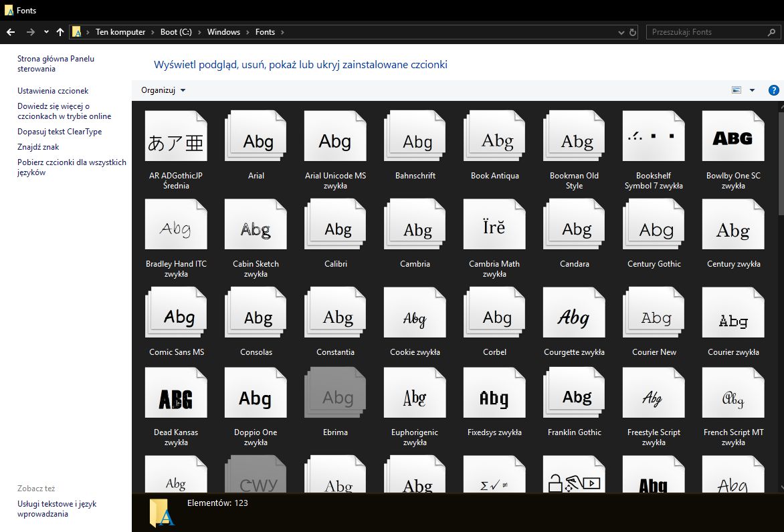Select the Dead Kansas font icon
Screen dimensions: 784x532
click(x=176, y=394)
